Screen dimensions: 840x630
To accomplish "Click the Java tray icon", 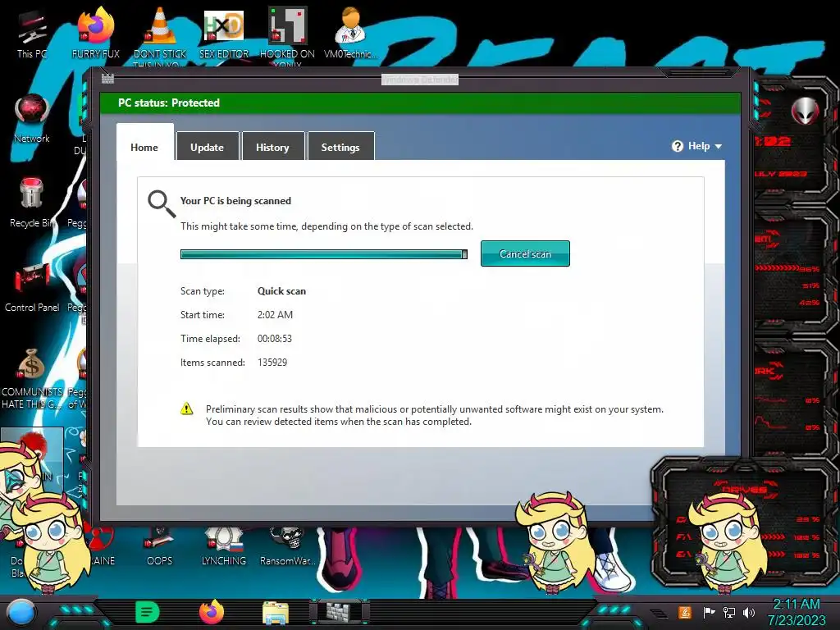I will pyautogui.click(x=685, y=612).
